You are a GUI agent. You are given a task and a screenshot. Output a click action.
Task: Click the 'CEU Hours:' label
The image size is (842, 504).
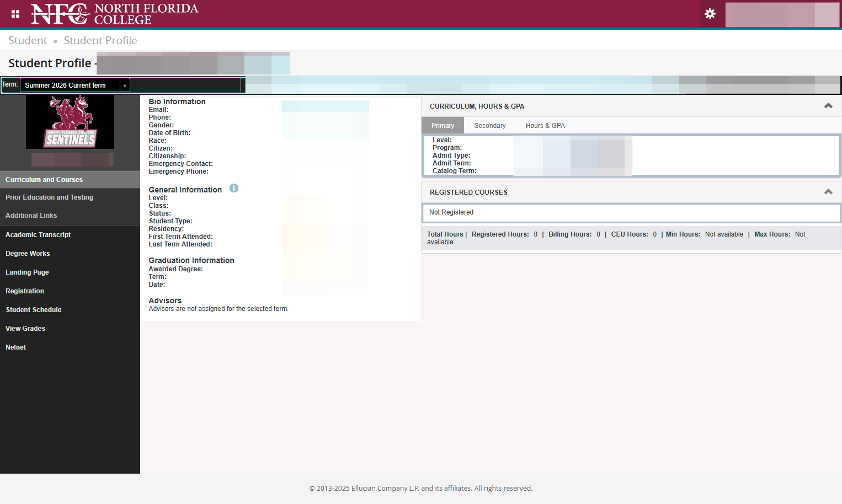(630, 234)
